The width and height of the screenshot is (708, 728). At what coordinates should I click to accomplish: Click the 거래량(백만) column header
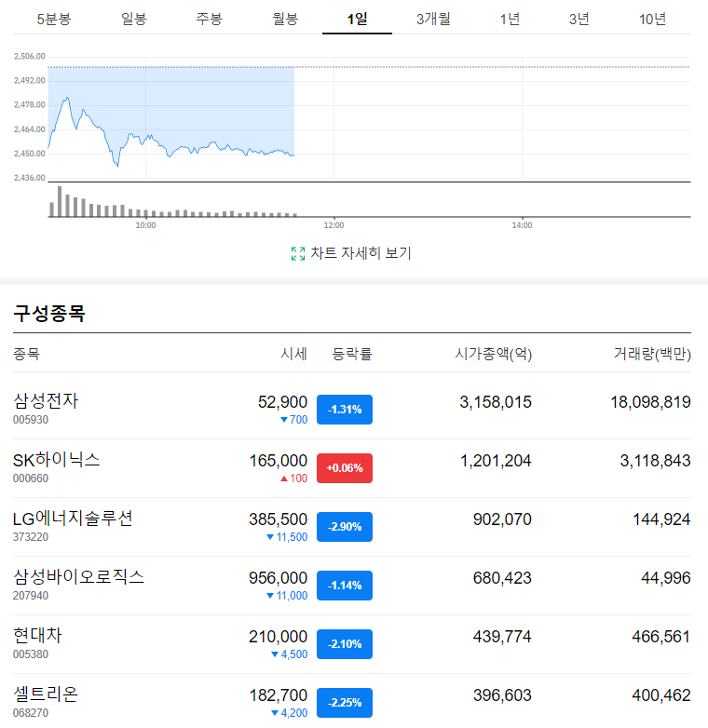[652, 355]
